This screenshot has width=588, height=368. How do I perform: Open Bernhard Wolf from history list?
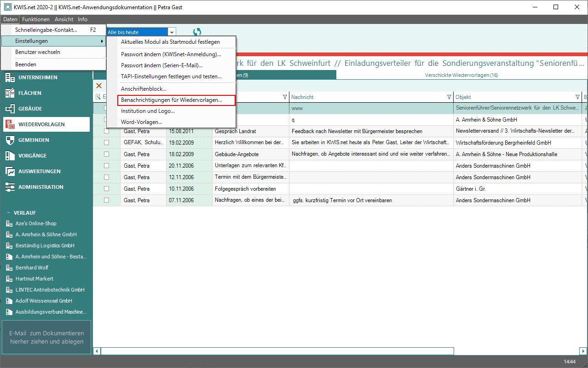(x=32, y=268)
